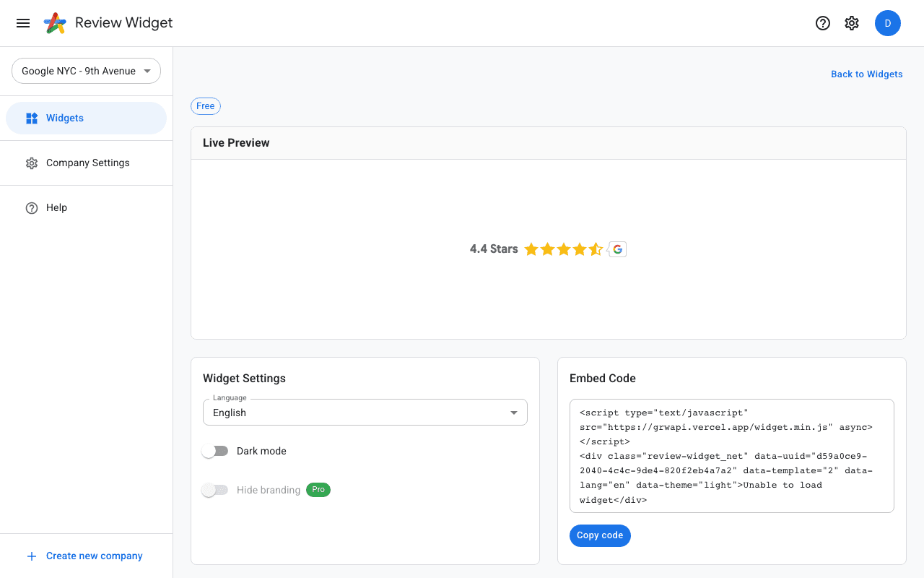This screenshot has height=578, width=924.
Task: Select Help in the sidebar menu
Action: tap(55, 207)
